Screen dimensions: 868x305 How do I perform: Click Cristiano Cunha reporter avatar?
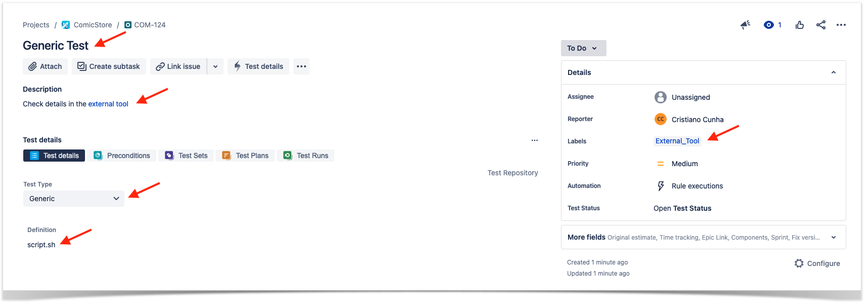[x=661, y=119]
